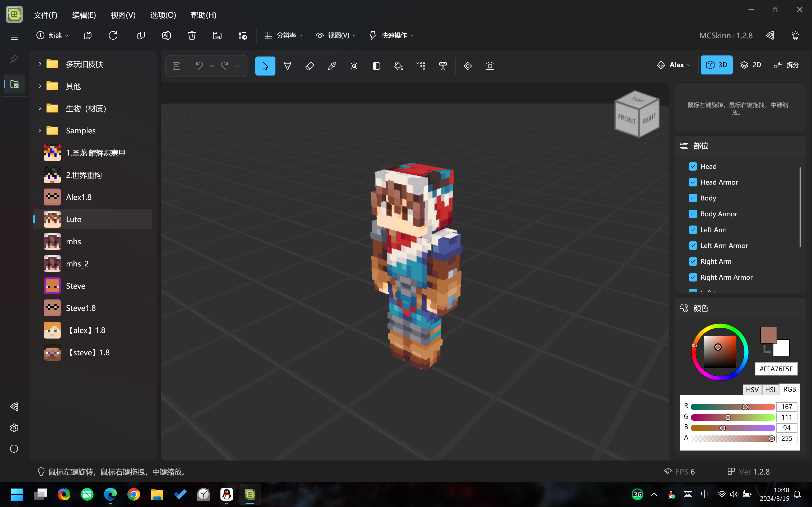This screenshot has height=507, width=812.
Task: Uncheck the Head Armor checkbox
Action: [x=693, y=182]
